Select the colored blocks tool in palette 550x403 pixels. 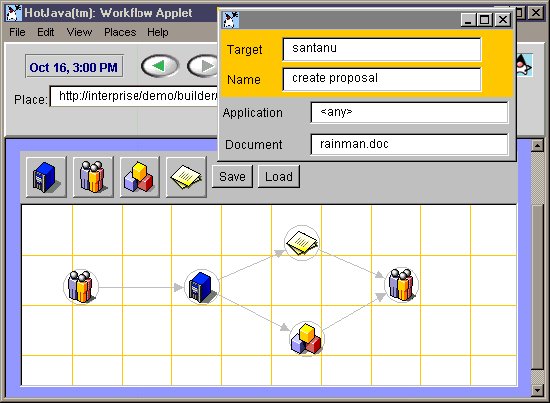139,177
